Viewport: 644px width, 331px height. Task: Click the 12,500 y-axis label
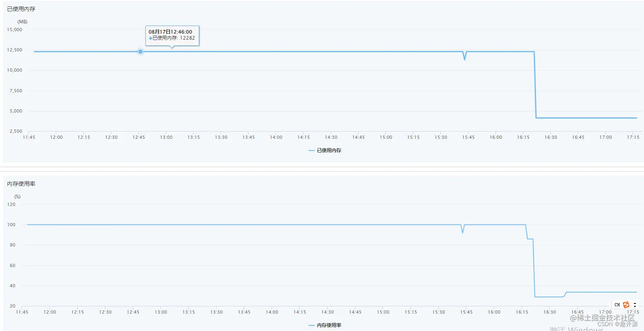(15, 50)
